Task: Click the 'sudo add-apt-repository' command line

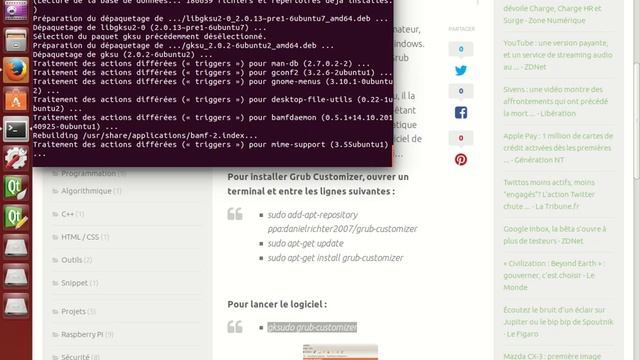Action: pyautogui.click(x=342, y=222)
